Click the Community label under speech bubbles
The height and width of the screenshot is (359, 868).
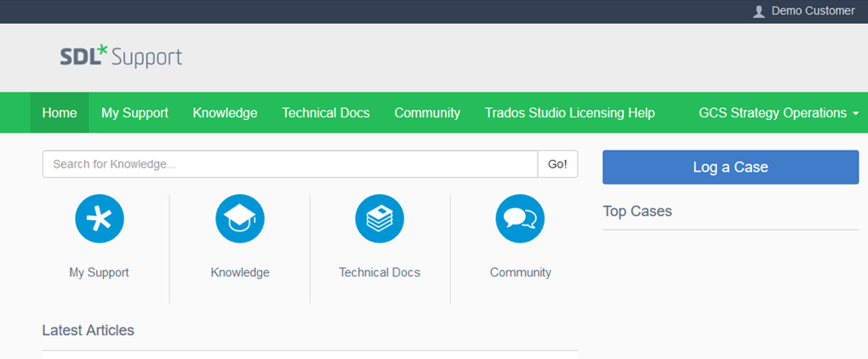click(520, 273)
